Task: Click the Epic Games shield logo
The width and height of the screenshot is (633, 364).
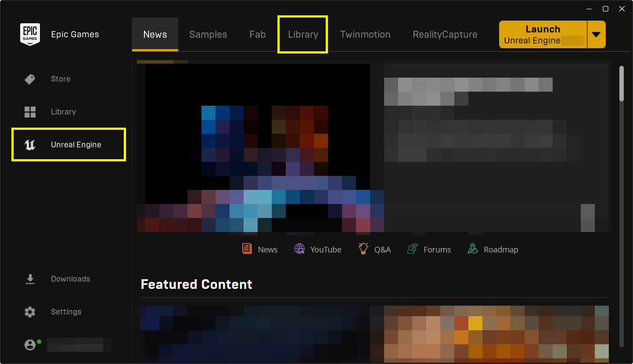Action: point(30,34)
